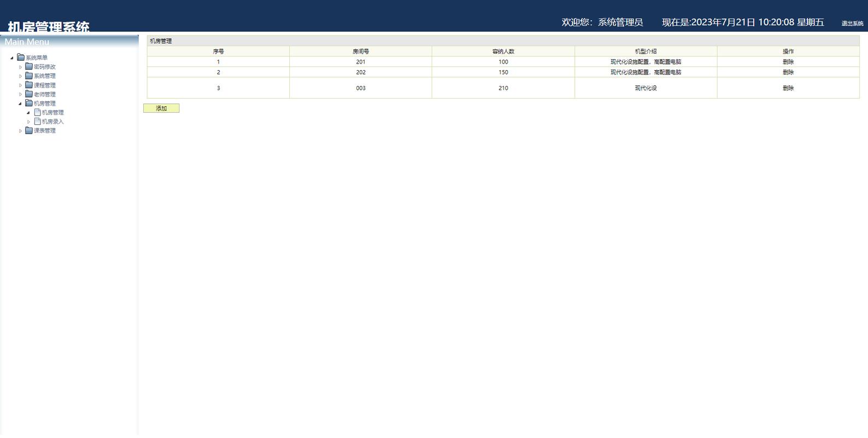This screenshot has width=868, height=438.
Task: Collapse the 系统菜单 root tree node
Action: point(12,57)
